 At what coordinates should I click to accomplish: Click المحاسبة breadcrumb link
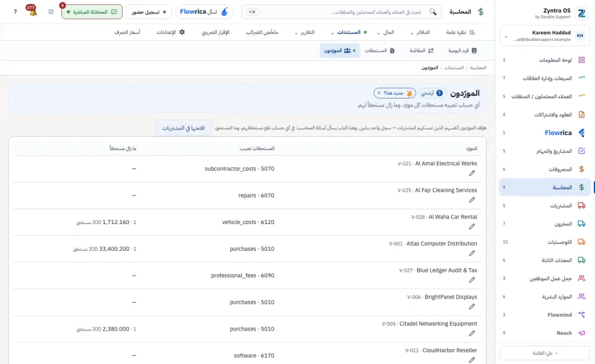[x=478, y=67]
